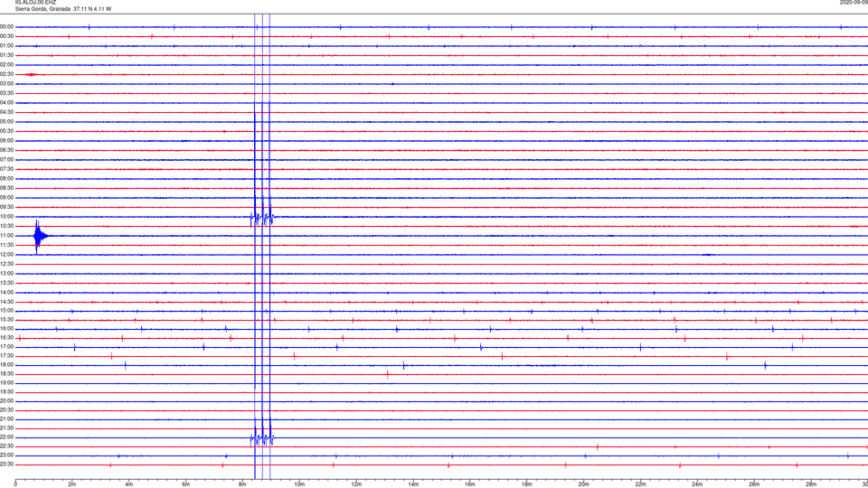Viewport: 868px width, 488px height.
Task: Select the 20:00 trace time label
Action: pos(6,401)
